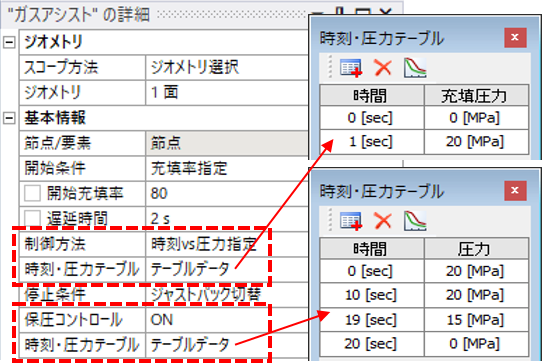Delete row in the lower 時刻・圧力テーブル window
Viewport: 542px width, 363px height.
(x=383, y=221)
